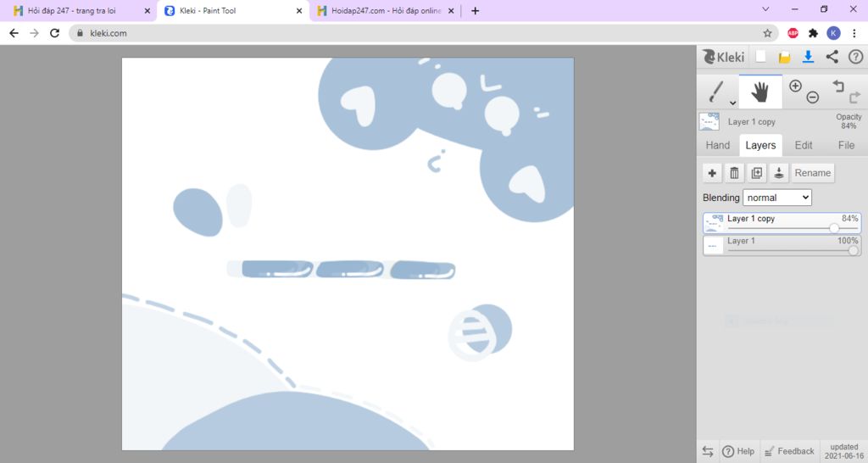Select the Hand tool
The image size is (868, 463).
760,92
